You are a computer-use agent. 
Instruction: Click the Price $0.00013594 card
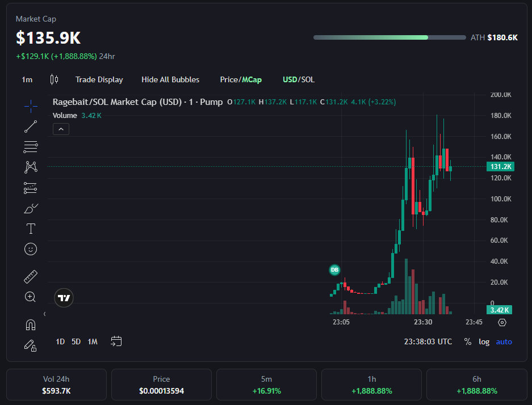tap(161, 385)
